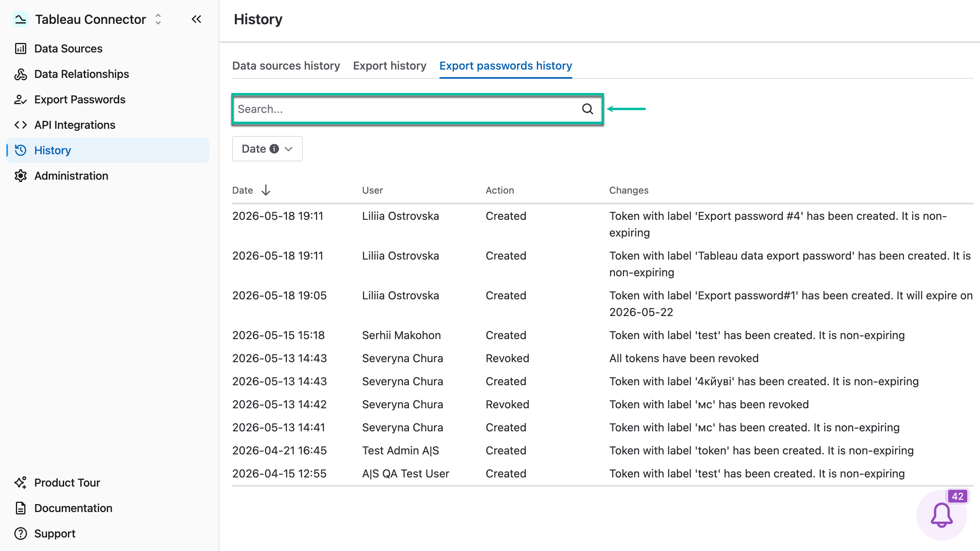Open Data Relationships from the sidebar

(x=108, y=74)
